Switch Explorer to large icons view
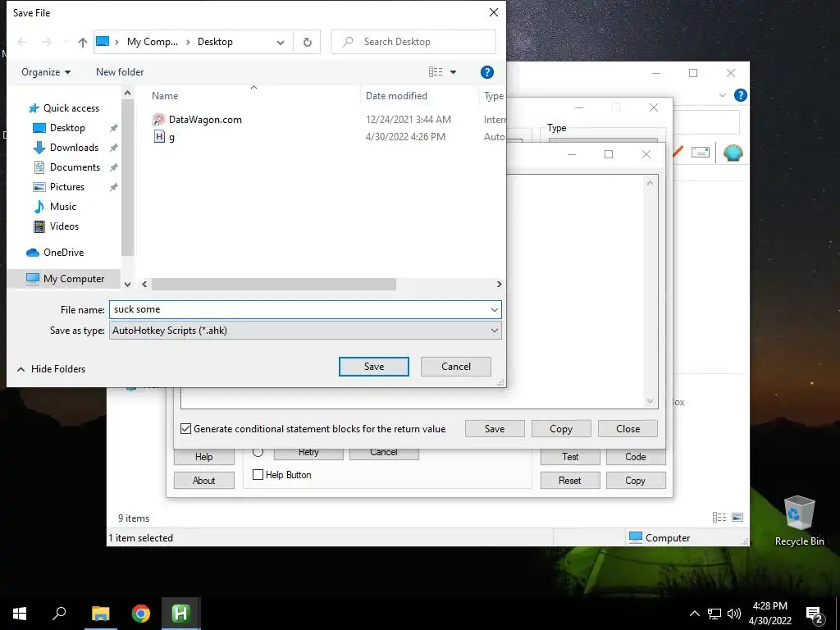Screen dimensions: 840x630 tap(737, 517)
